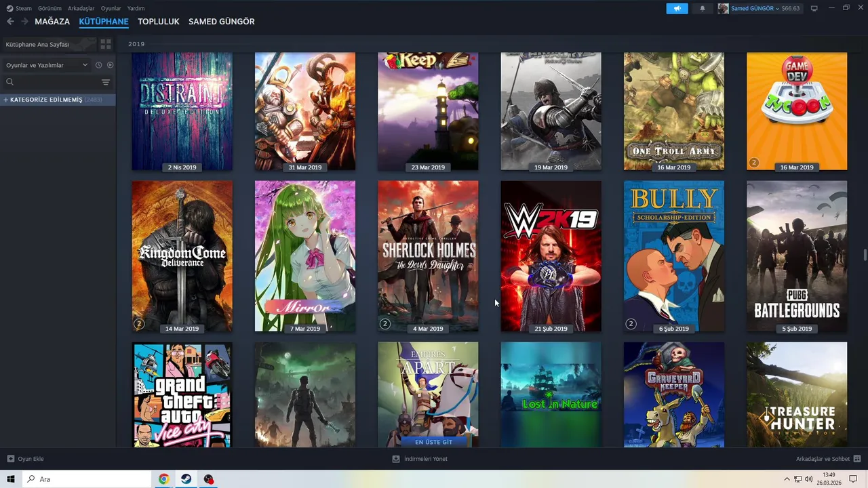The width and height of the screenshot is (868, 488).
Task: Open the Treasure Hunter Simulator cover
Action: 796,394
